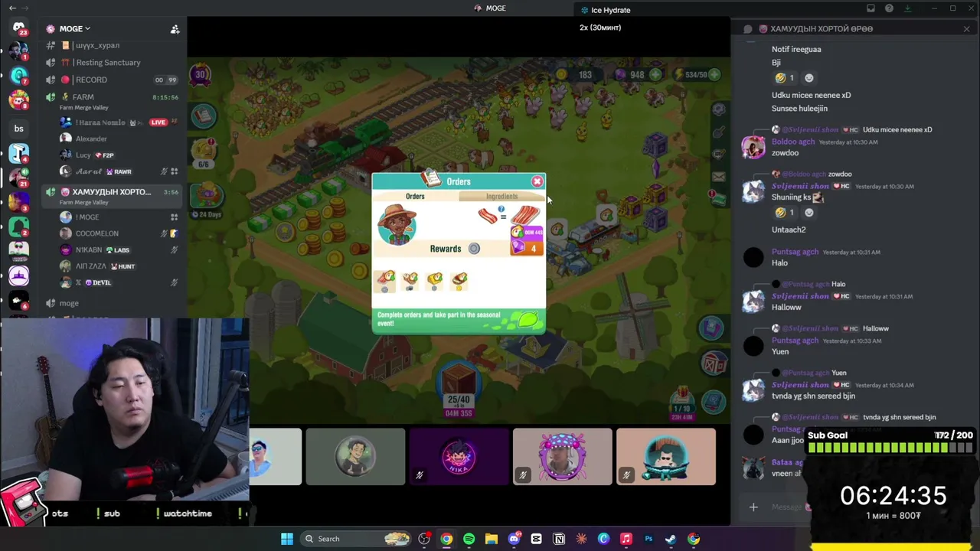
Task: Open the game quest book icon
Action: (204, 116)
